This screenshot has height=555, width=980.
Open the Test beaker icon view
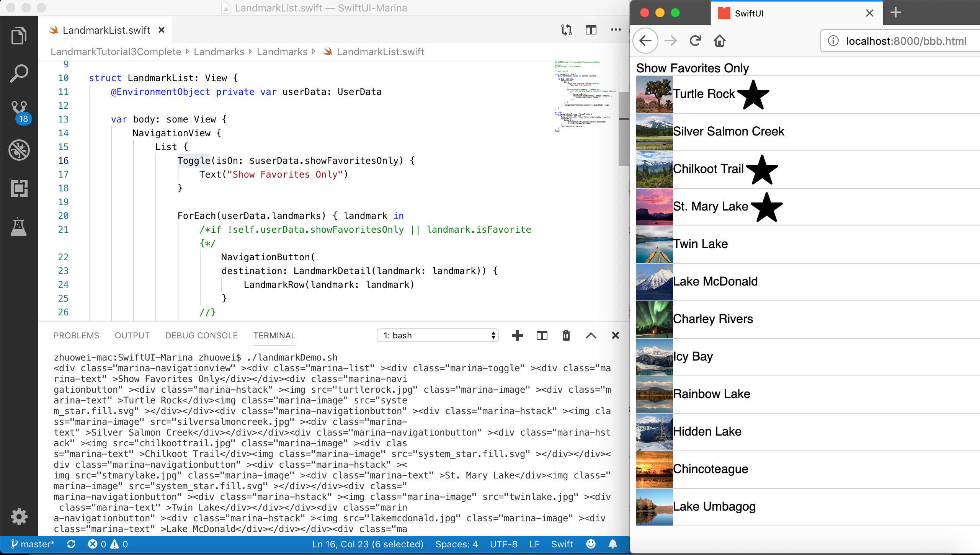19,227
